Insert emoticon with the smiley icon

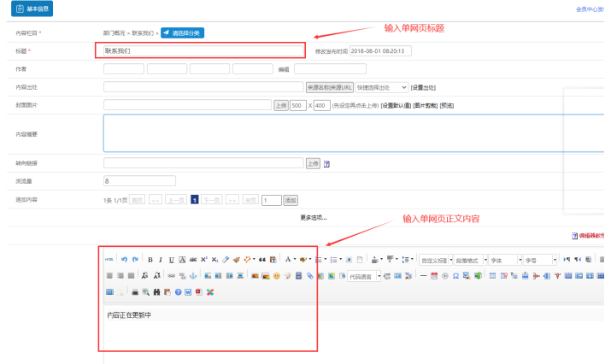pos(276,276)
